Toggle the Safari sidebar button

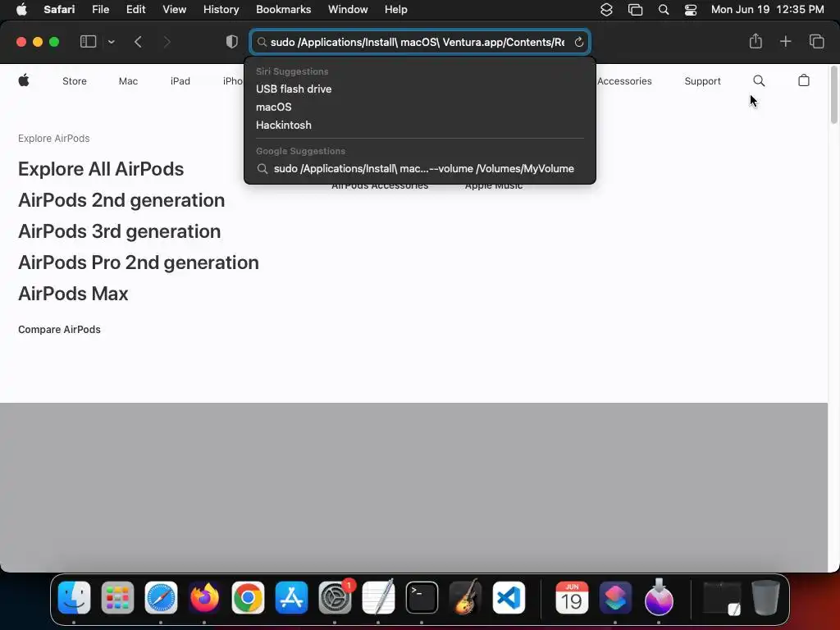click(x=88, y=42)
